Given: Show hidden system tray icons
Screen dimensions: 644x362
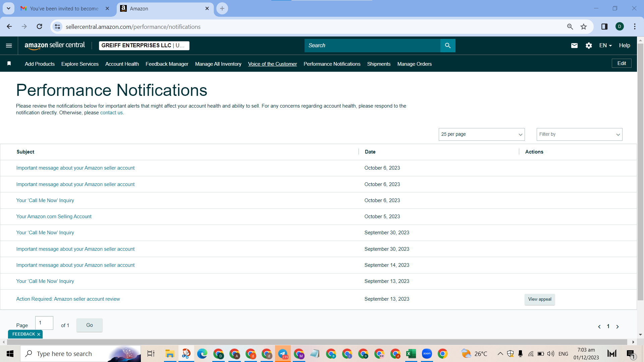Looking at the screenshot, I should pyautogui.click(x=500, y=354).
